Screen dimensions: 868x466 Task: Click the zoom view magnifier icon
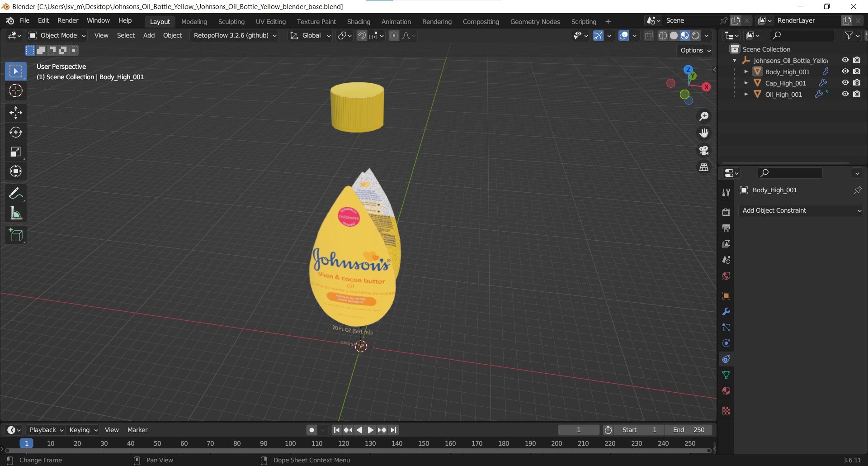tap(704, 116)
